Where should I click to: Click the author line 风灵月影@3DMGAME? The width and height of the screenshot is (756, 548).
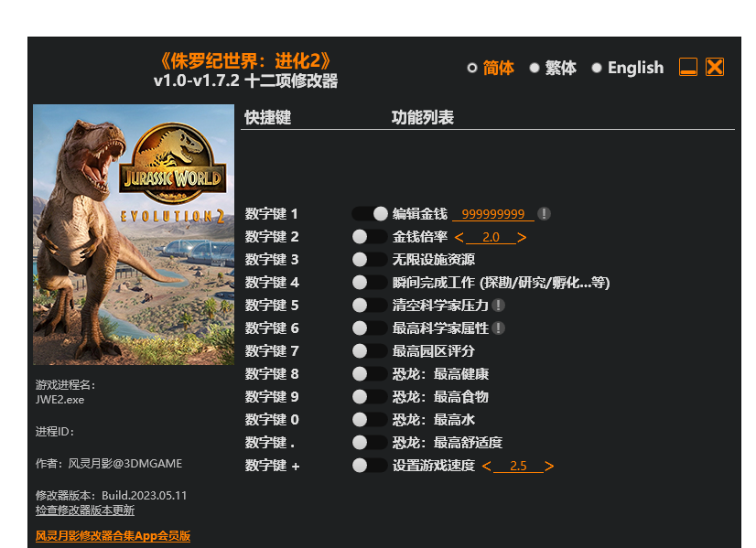coord(109,464)
